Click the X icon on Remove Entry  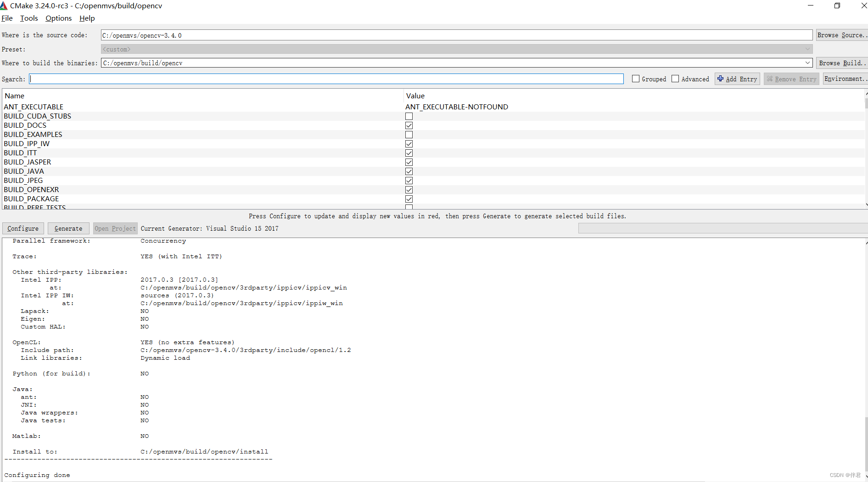coord(770,79)
